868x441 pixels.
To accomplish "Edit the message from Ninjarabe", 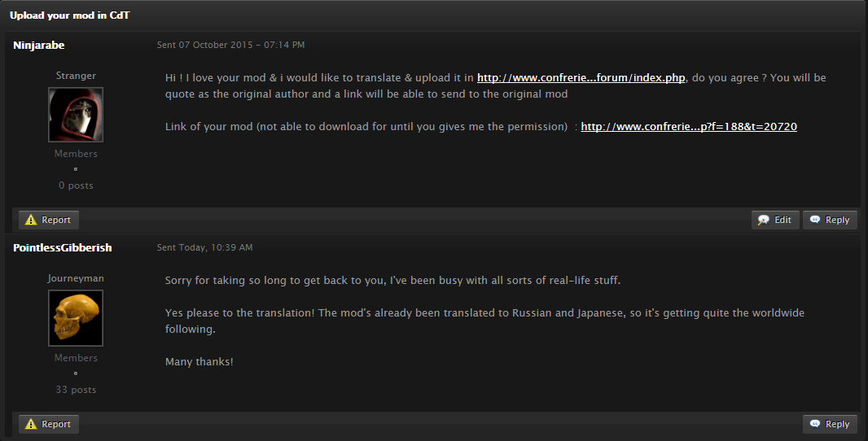I will point(775,220).
